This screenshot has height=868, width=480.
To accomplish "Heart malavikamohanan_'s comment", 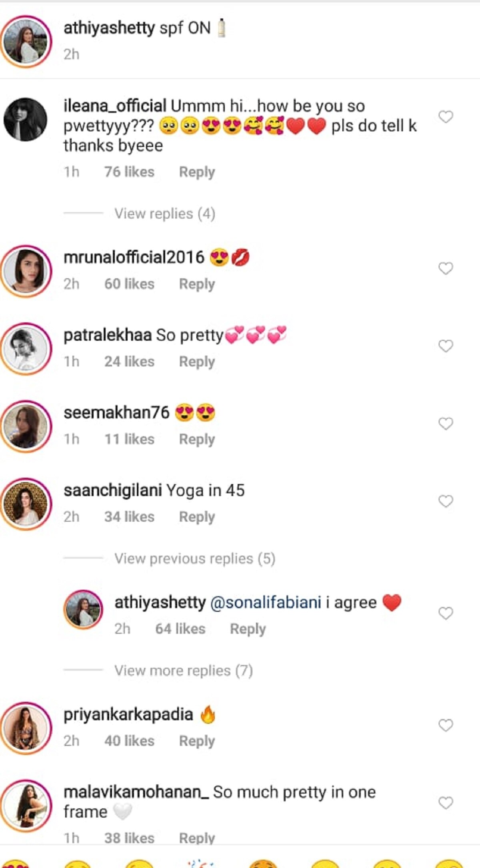I will [x=446, y=803].
